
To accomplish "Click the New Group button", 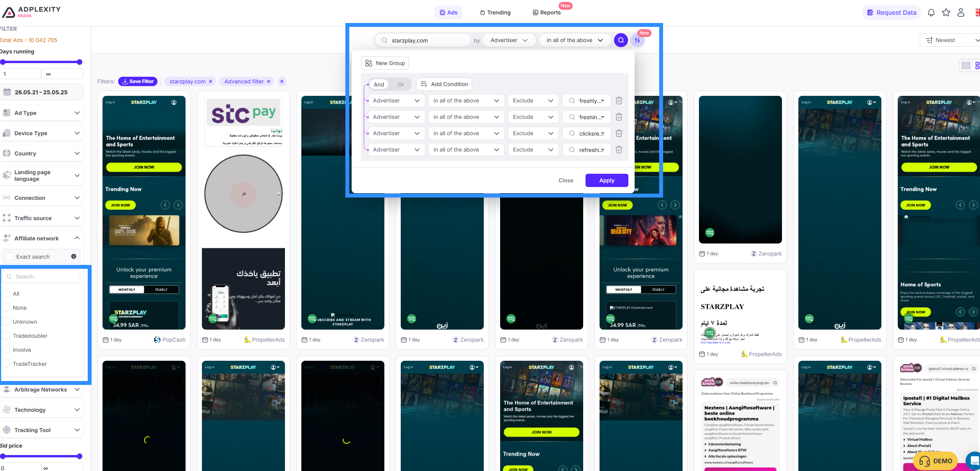I will coord(385,63).
